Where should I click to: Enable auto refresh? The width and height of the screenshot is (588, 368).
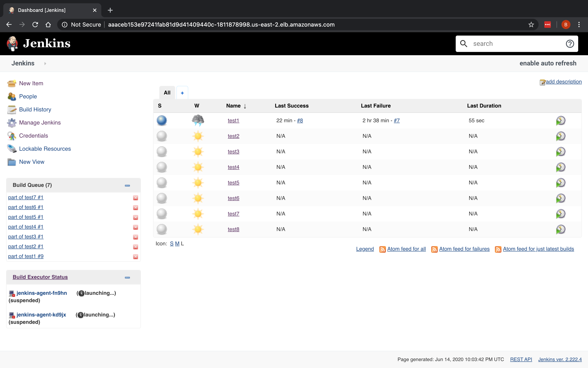pos(548,63)
